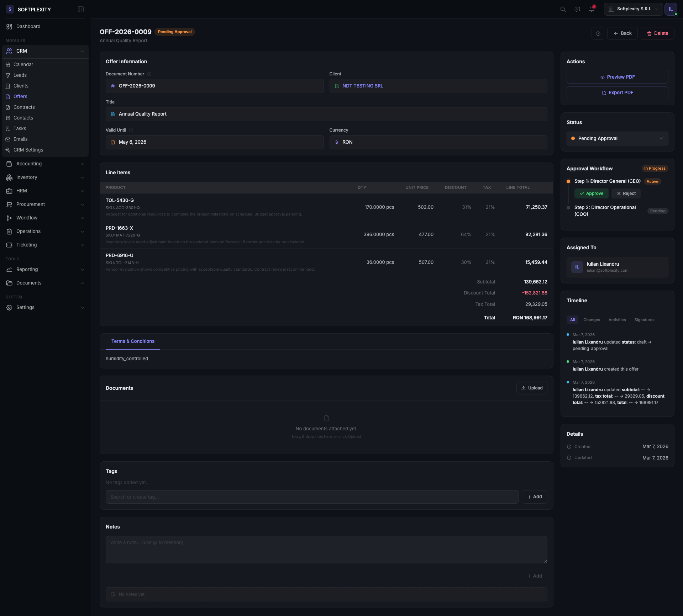The width and height of the screenshot is (683, 616).
Task: Open the search from the top bar
Action: 562,9
